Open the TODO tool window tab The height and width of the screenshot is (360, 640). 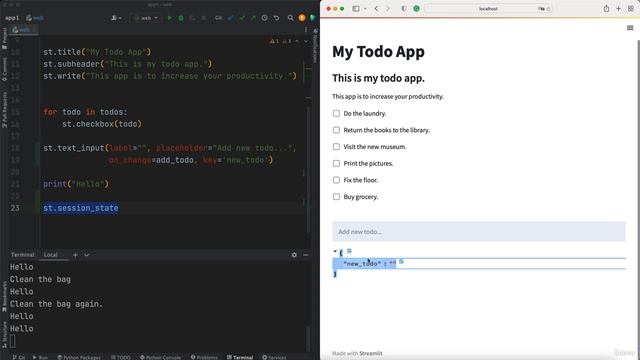coord(121,357)
